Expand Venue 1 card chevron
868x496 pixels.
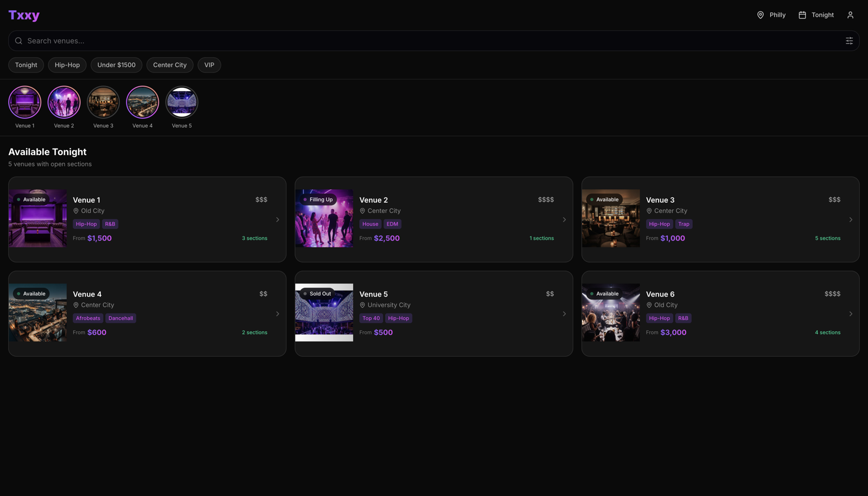pos(277,220)
